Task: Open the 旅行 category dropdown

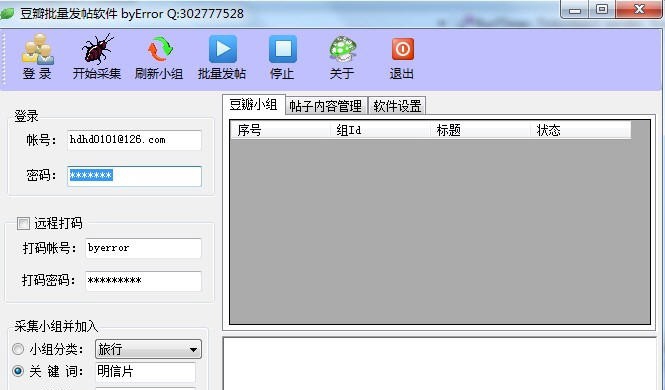Action: (148, 349)
